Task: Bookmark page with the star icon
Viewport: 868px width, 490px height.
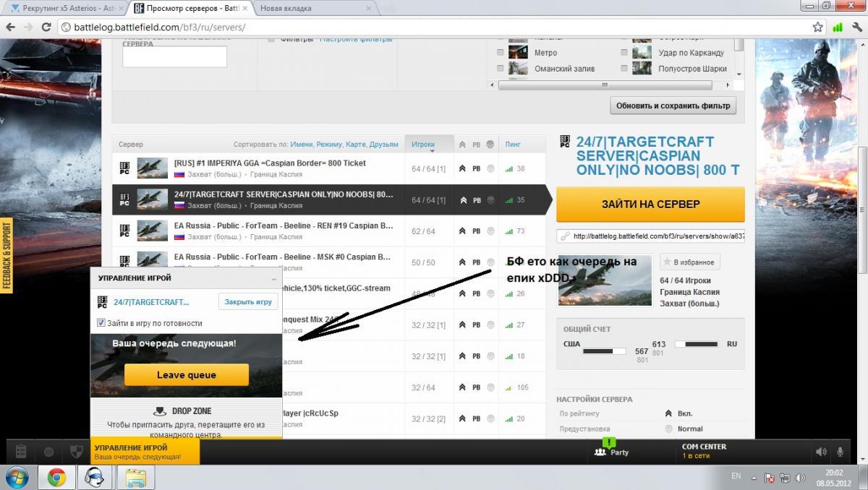Action: point(817,27)
